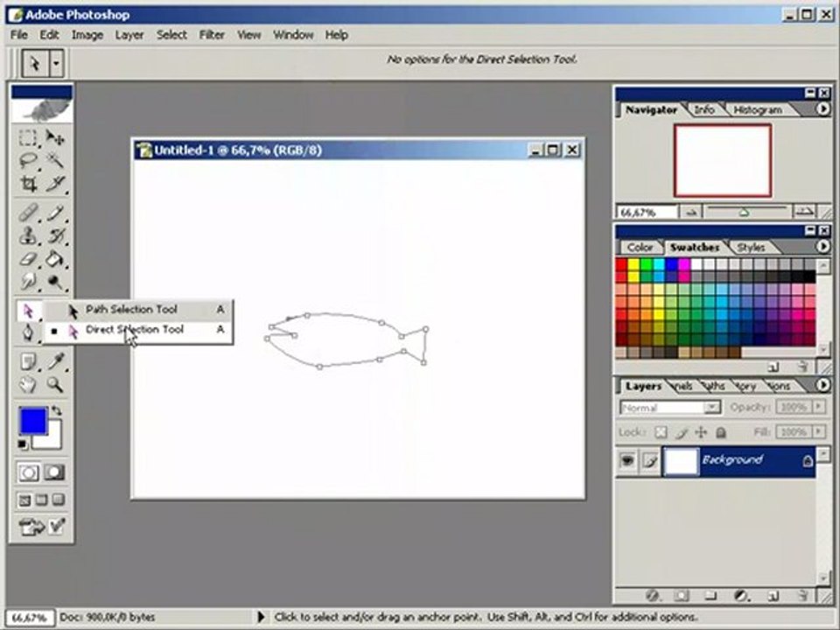
Task: Open the Layers panel options menu
Action: tap(822, 385)
